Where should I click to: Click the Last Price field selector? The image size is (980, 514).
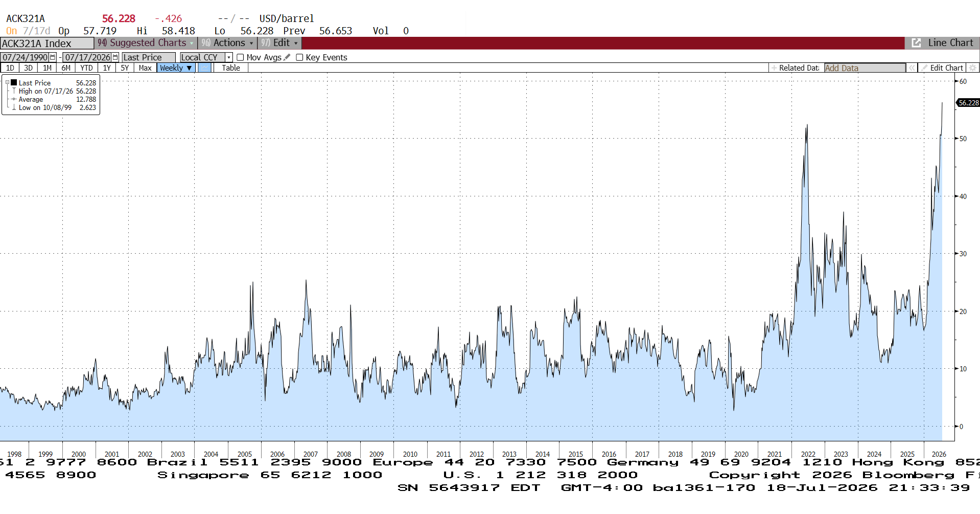[149, 57]
